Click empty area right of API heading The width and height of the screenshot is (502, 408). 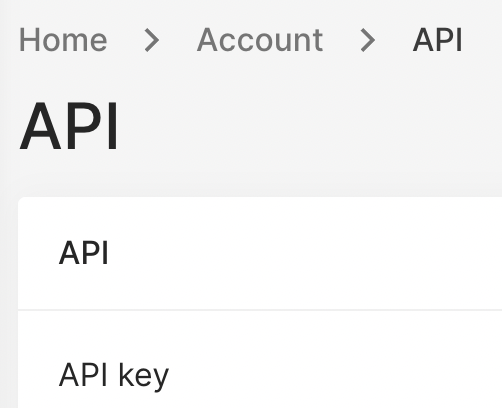[x=310, y=127]
